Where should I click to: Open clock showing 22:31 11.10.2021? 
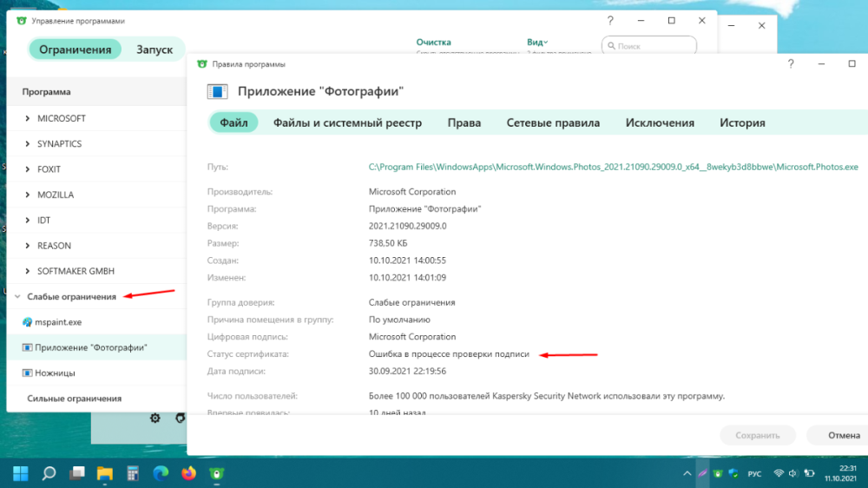(841, 473)
